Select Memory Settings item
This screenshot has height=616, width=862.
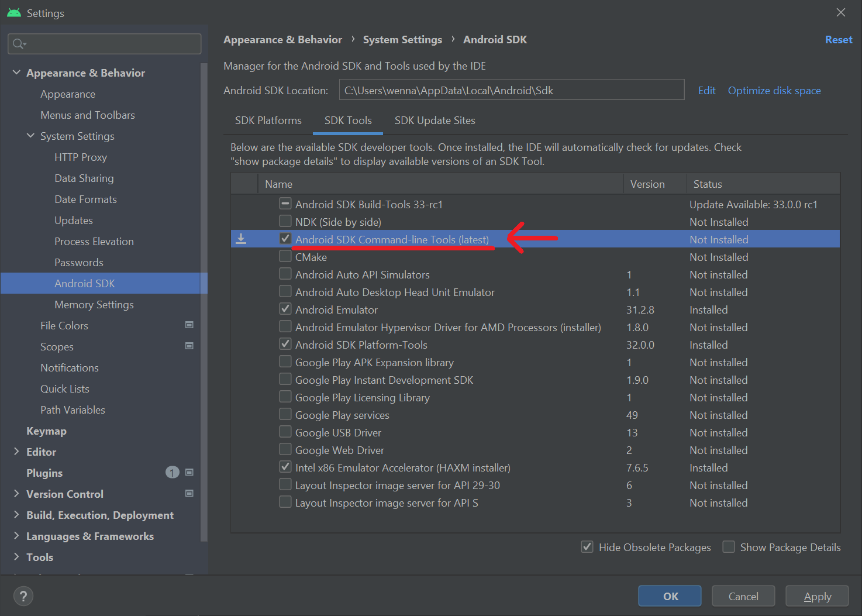(94, 305)
